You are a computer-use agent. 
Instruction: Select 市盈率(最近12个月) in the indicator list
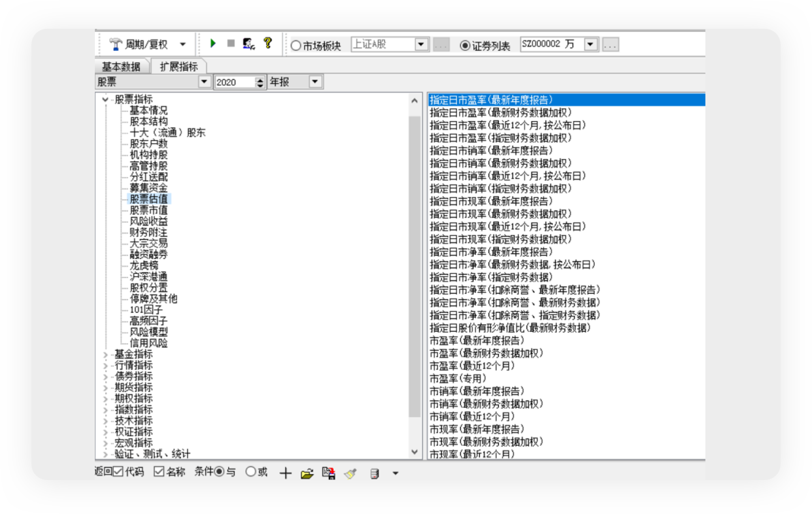(x=463, y=366)
